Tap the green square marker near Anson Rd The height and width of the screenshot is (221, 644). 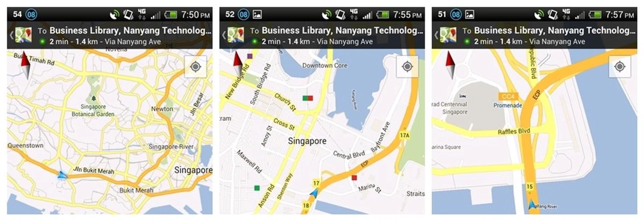(257, 188)
